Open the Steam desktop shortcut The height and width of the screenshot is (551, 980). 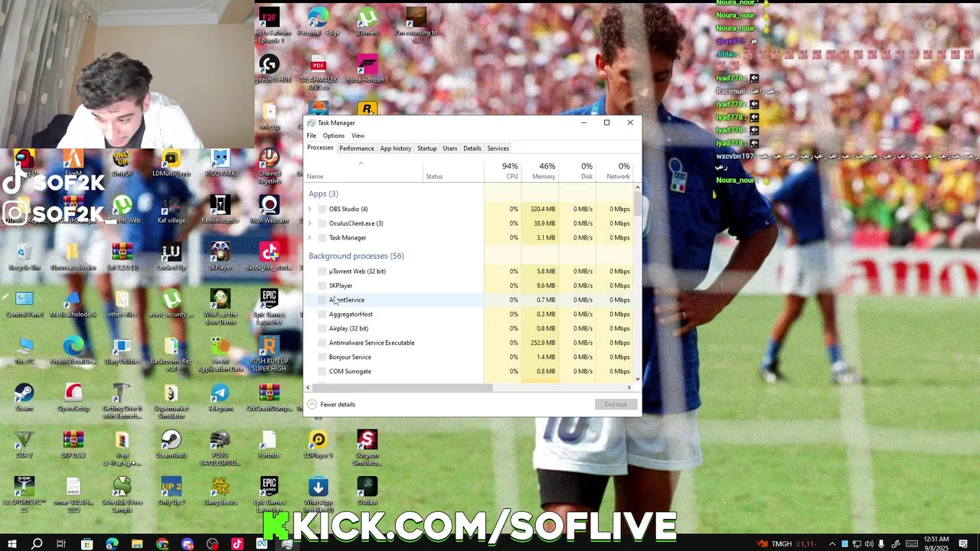(x=24, y=398)
